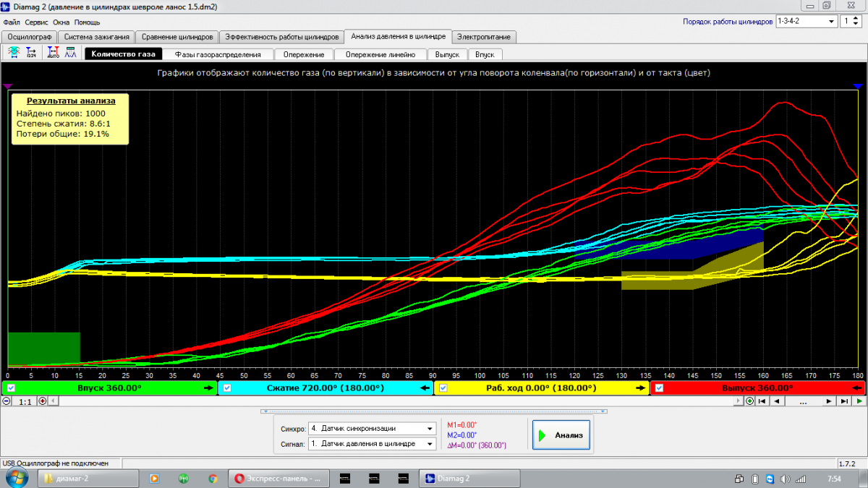Screen dimensions: 868x488
Task: Expand the Сигнал source dropdown
Action: click(x=430, y=444)
